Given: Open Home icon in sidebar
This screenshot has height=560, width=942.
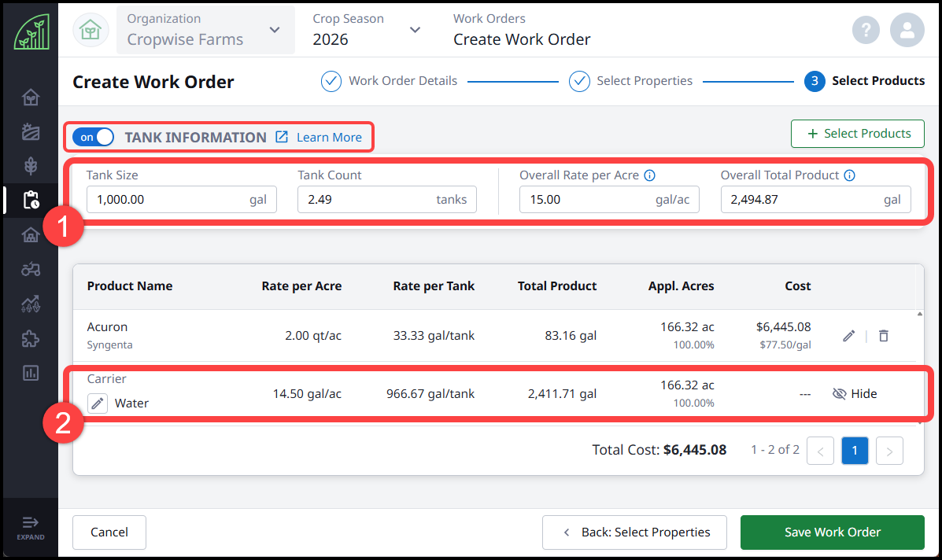Looking at the screenshot, I should tap(31, 97).
